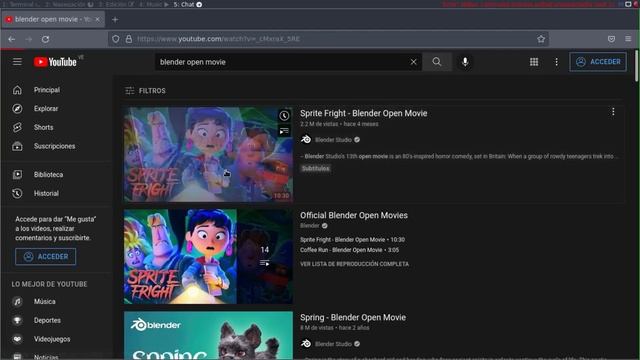Reload the current page
This screenshot has width=640, height=360.
45,39
